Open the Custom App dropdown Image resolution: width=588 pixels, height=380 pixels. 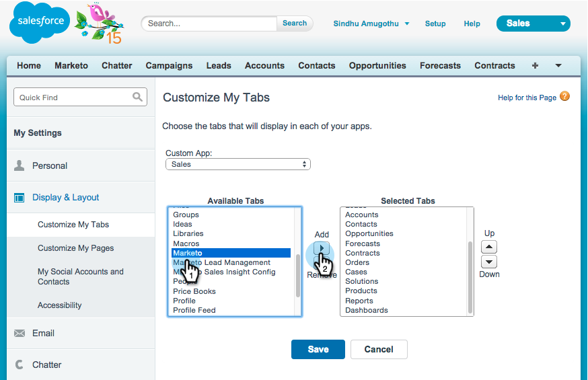237,164
